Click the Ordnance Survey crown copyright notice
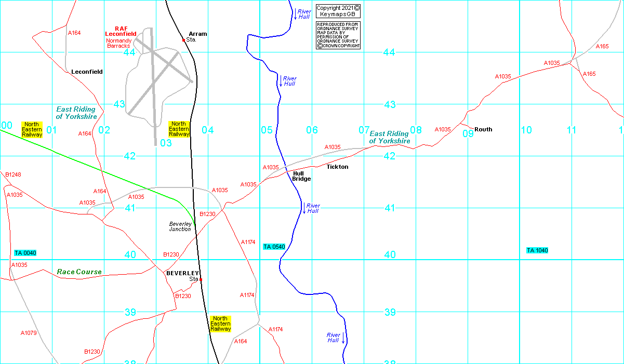The width and height of the screenshot is (624, 364). (338, 35)
